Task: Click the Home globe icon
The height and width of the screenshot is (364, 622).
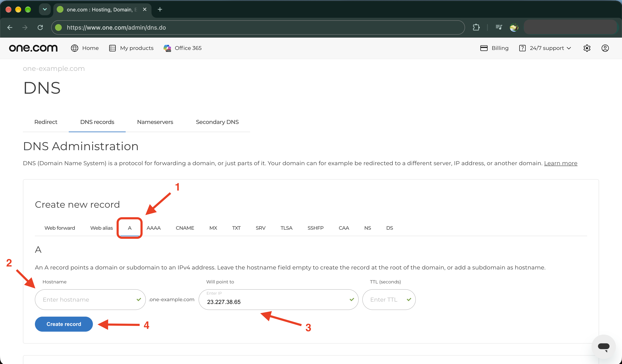Action: click(74, 48)
